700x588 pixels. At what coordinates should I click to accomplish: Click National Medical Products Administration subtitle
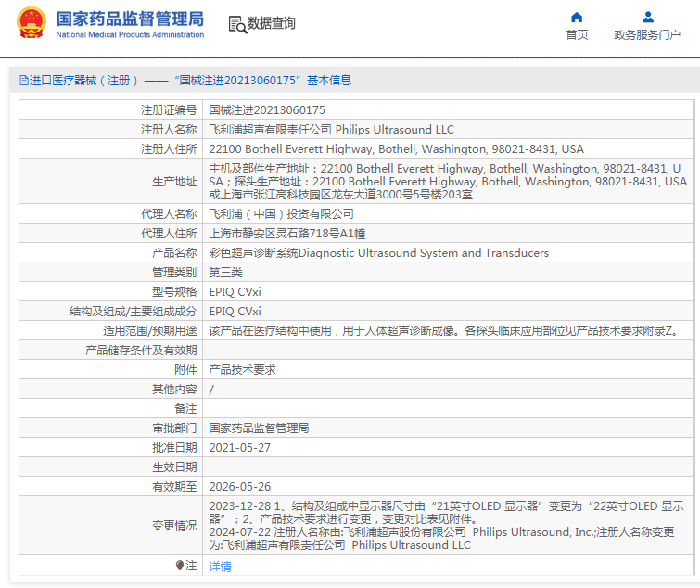130,35
